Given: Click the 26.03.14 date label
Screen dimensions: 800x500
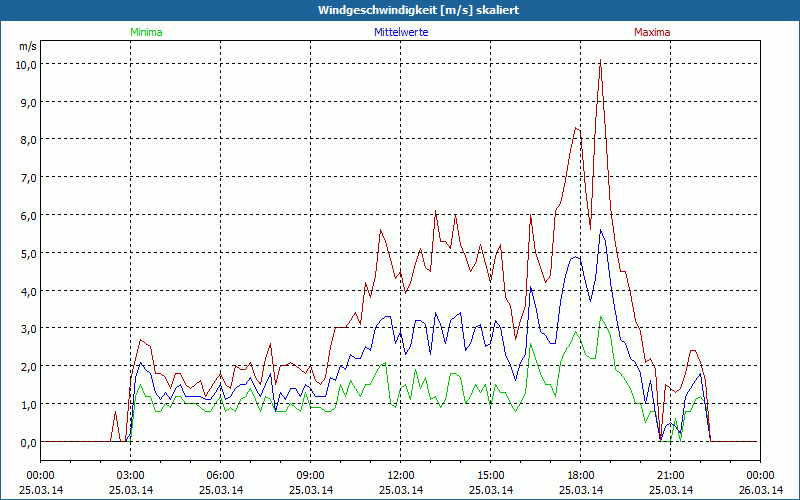Looking at the screenshot, I should 761,490.
